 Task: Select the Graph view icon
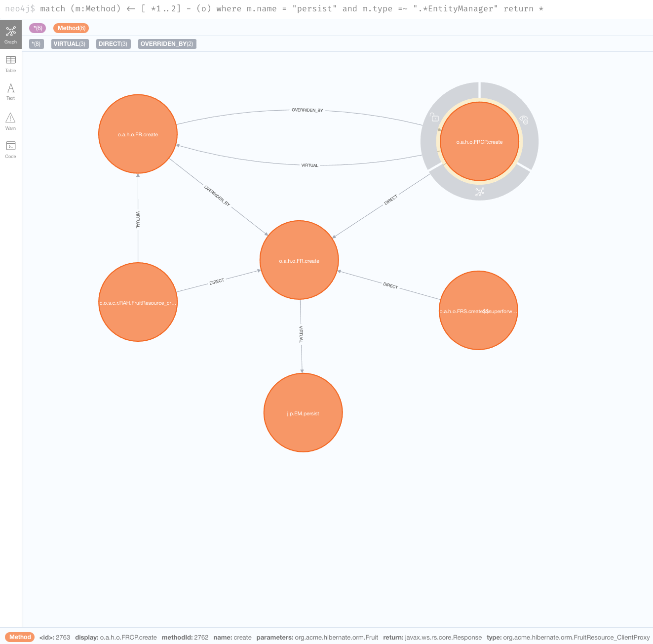pyautogui.click(x=10, y=34)
